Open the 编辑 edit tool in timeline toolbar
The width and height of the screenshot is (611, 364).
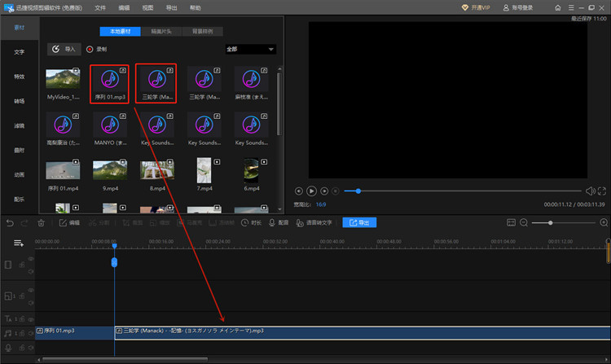(69, 222)
